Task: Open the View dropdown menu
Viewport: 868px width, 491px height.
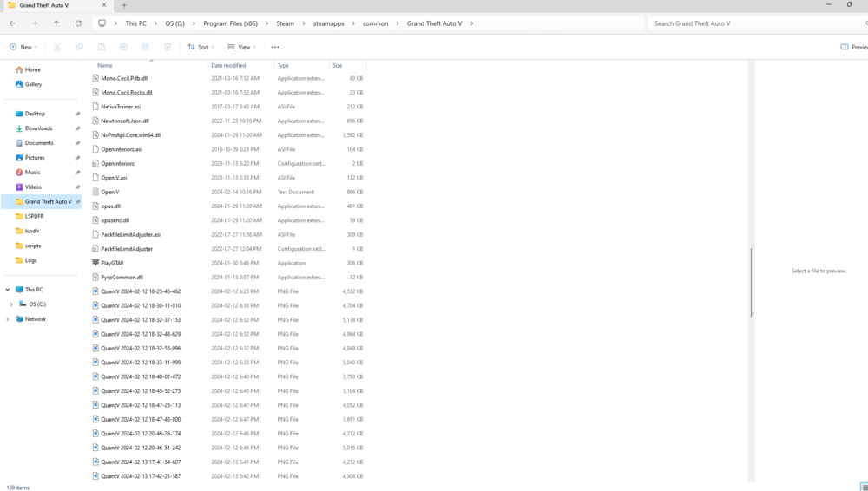Action: tap(242, 47)
